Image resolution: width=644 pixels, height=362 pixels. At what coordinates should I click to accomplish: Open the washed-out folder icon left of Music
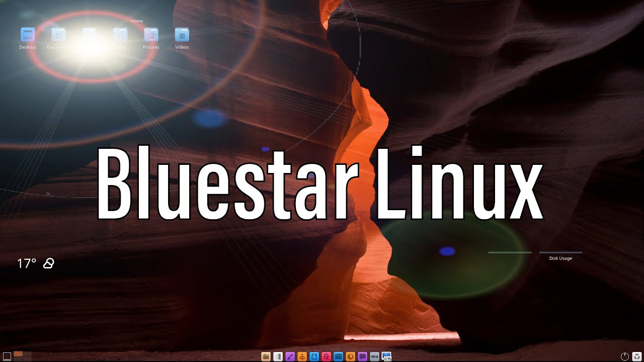90,35
